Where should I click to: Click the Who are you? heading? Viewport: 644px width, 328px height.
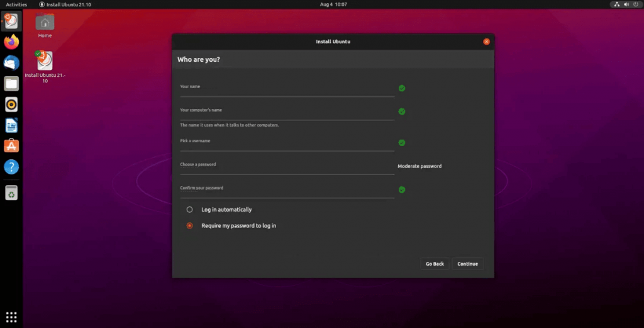(198, 59)
